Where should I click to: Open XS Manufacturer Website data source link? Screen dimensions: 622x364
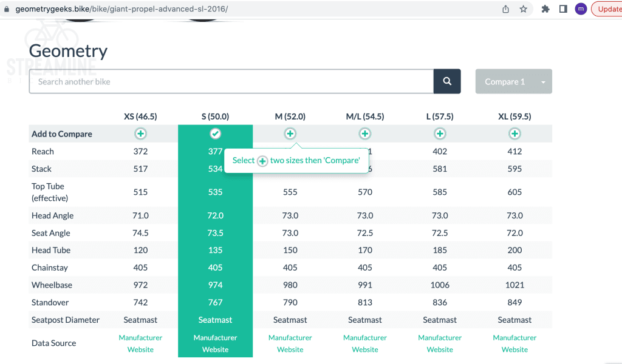(x=140, y=343)
